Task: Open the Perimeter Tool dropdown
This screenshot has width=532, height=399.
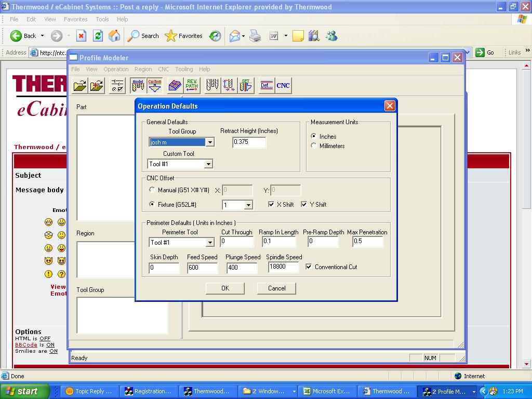Action: click(x=210, y=243)
